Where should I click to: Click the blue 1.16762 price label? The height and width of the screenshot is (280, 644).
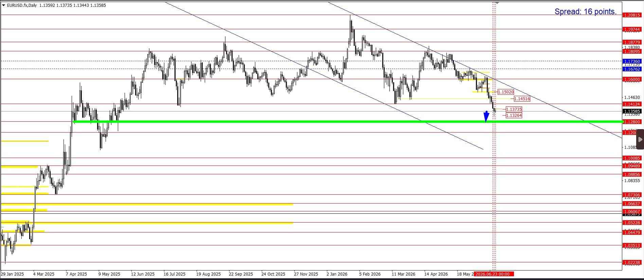pos(632,69)
